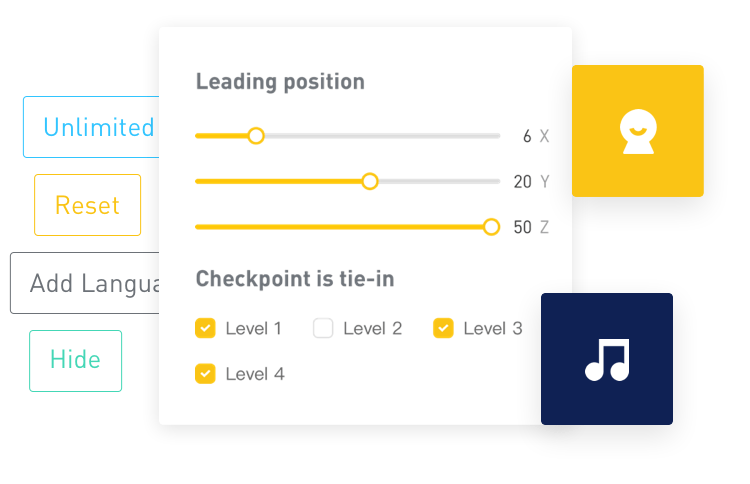
Task: Click the gray X slider track
Action: click(x=382, y=136)
